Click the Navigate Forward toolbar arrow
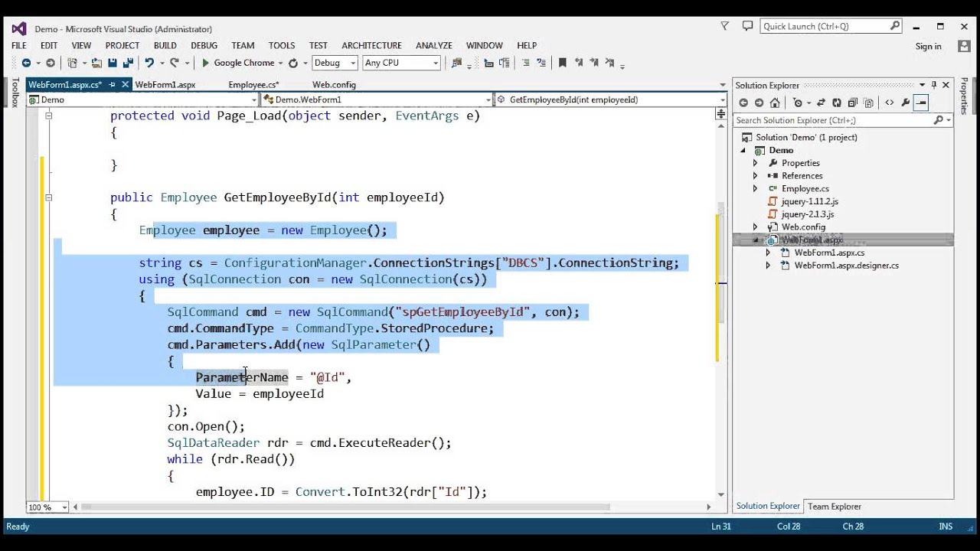 pyautogui.click(x=51, y=63)
